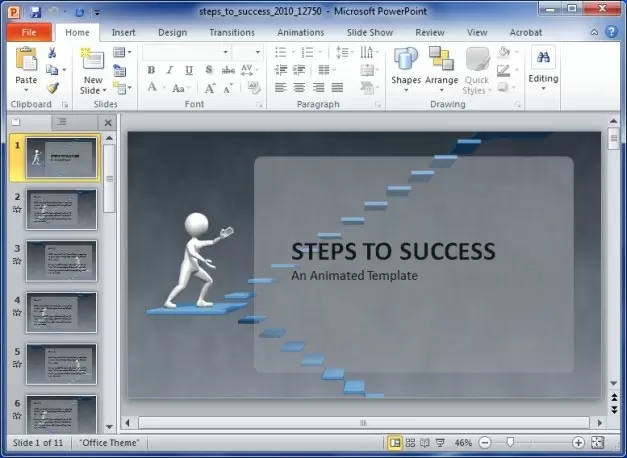Toggle Underline formatting

[187, 70]
